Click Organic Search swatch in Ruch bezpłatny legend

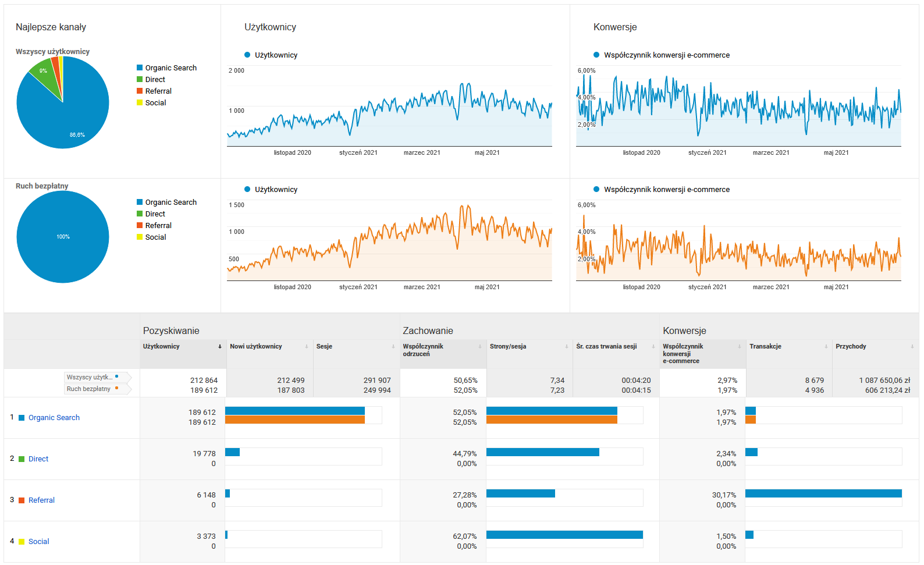pos(140,202)
